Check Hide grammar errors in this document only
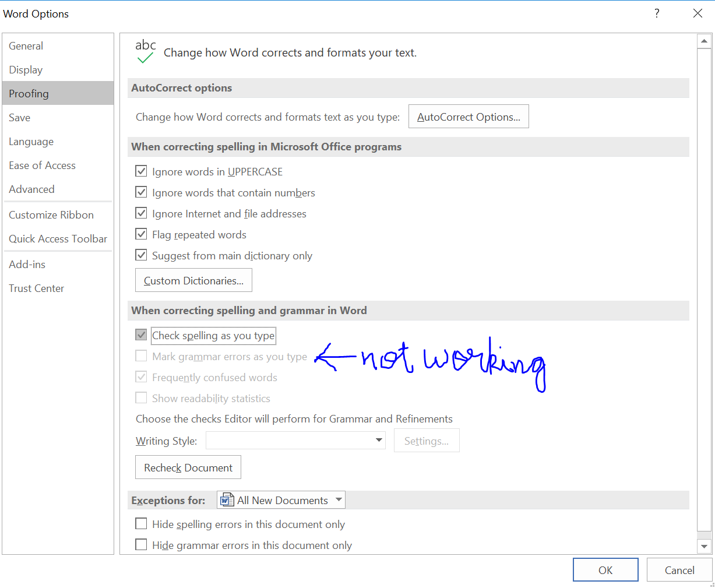 point(140,544)
